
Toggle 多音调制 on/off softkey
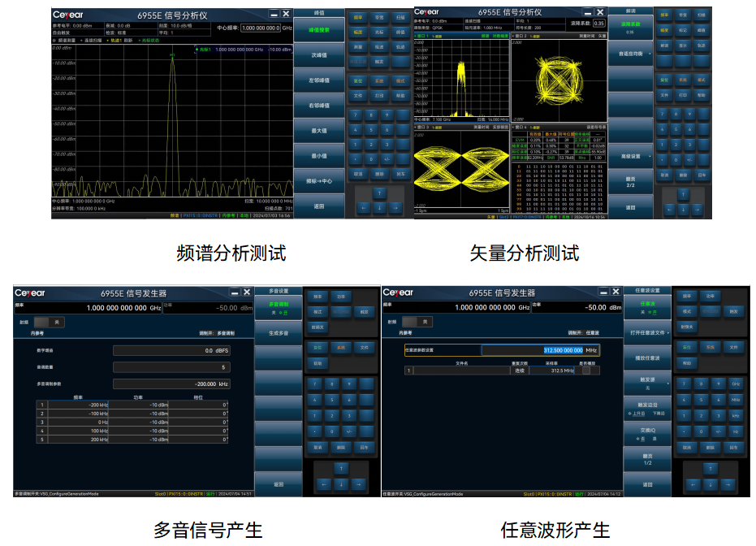[278, 308]
